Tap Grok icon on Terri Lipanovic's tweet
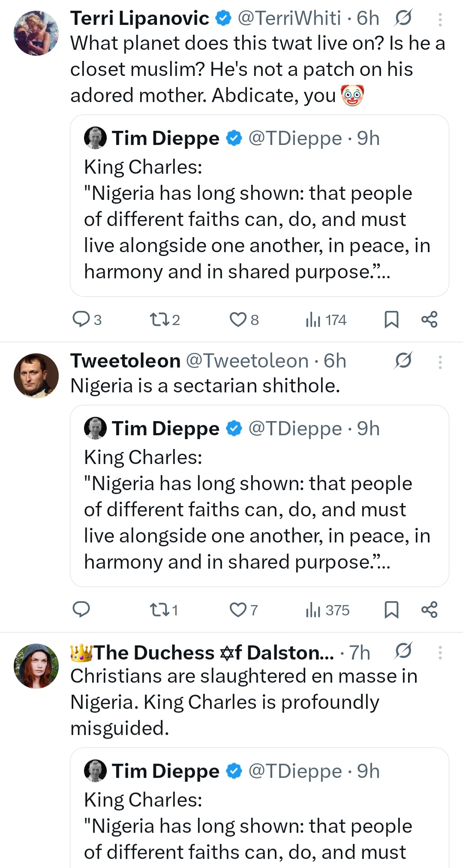This screenshot has width=463, height=868. [x=403, y=18]
